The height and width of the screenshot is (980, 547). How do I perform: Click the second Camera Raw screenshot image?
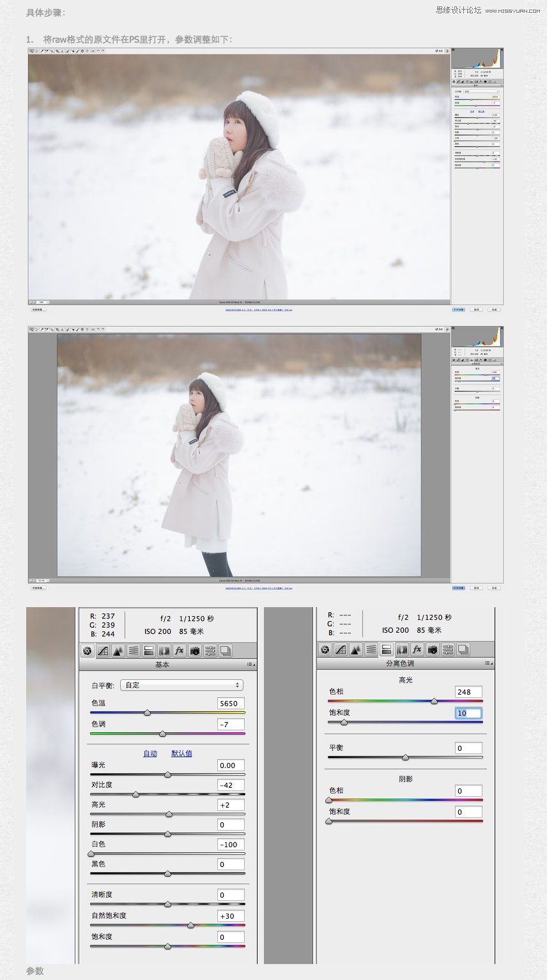click(x=265, y=458)
